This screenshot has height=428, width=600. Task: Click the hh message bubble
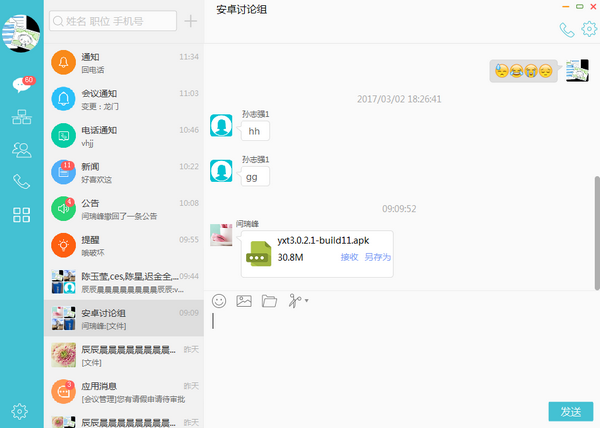click(255, 131)
